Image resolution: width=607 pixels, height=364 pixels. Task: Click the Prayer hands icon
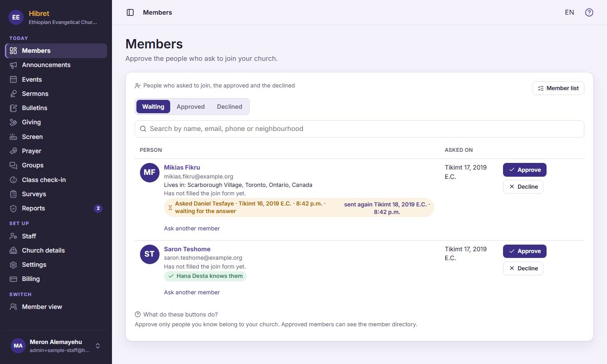13,151
